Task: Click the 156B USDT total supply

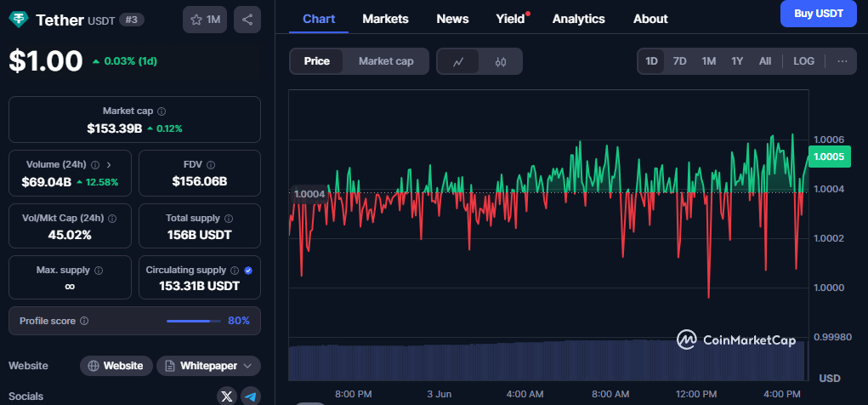Action: (x=199, y=235)
